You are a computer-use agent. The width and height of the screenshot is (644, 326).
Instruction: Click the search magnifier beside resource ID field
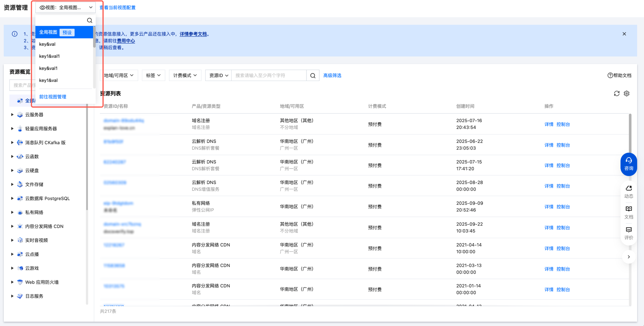[x=312, y=76]
